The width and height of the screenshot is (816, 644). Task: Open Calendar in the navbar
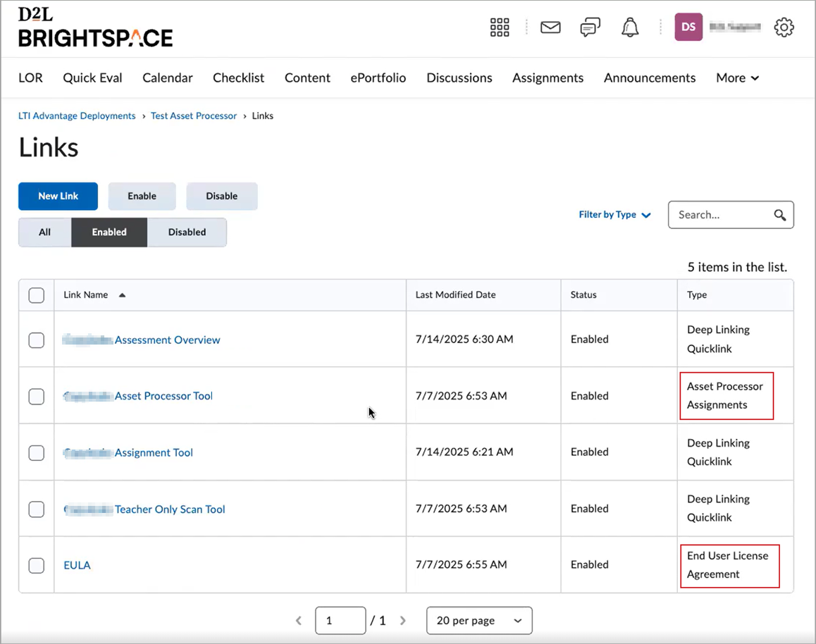168,78
